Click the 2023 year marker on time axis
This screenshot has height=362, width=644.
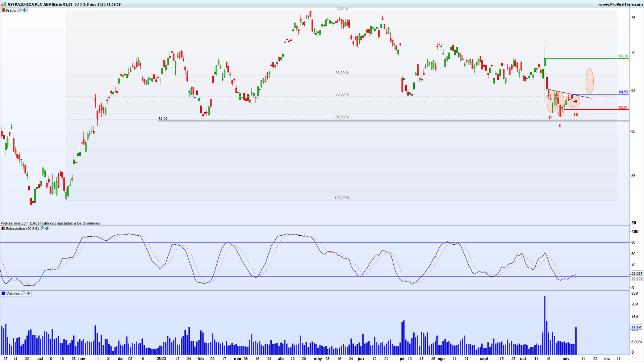click(x=162, y=359)
